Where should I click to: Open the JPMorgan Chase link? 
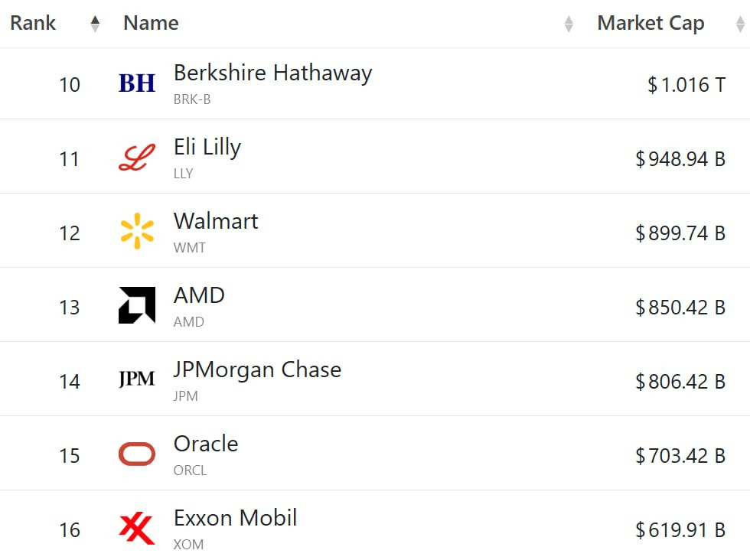click(x=257, y=370)
